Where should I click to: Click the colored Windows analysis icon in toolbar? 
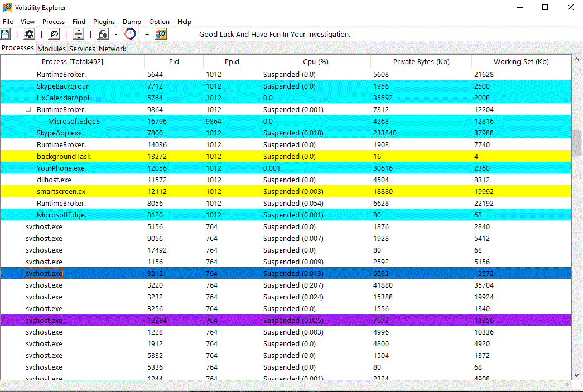point(161,34)
